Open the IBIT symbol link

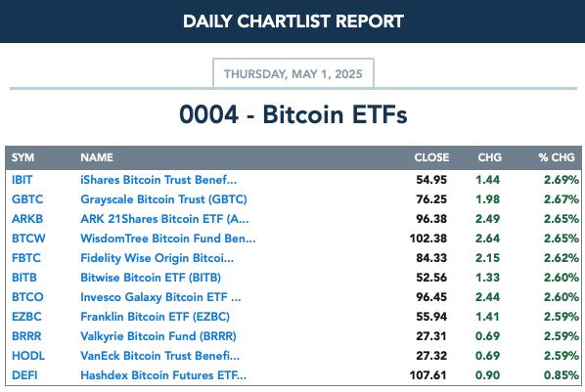(x=22, y=180)
